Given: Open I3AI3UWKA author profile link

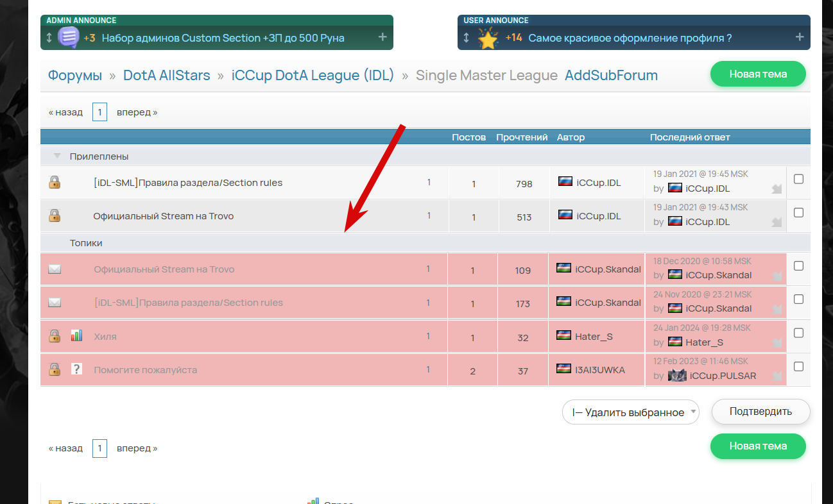Looking at the screenshot, I should pyautogui.click(x=600, y=370).
